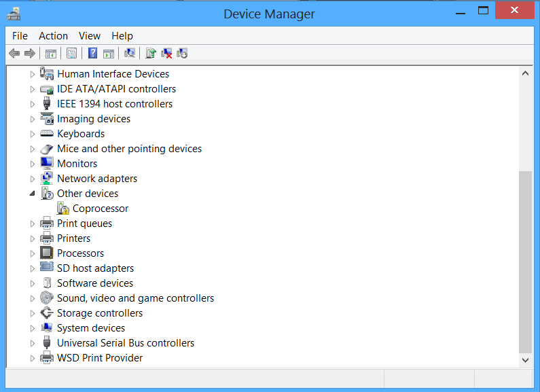Click the scrollbar down arrow

(525, 360)
